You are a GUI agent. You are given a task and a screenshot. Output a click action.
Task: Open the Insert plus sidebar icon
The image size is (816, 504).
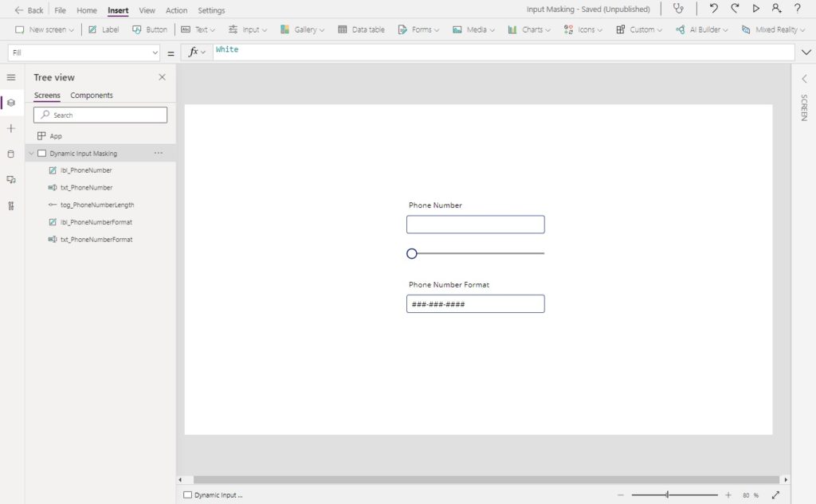click(11, 128)
